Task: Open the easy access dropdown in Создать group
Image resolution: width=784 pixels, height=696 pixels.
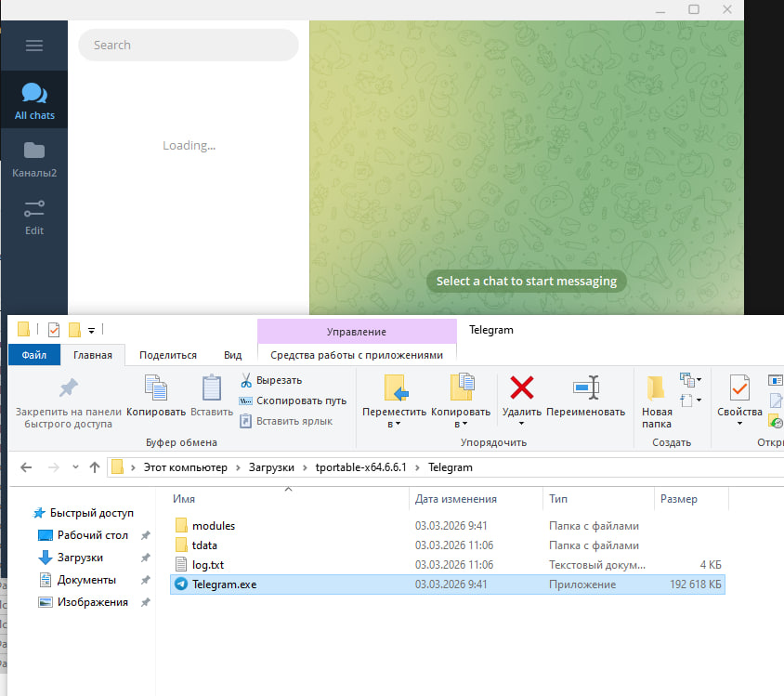Action: coord(690,400)
